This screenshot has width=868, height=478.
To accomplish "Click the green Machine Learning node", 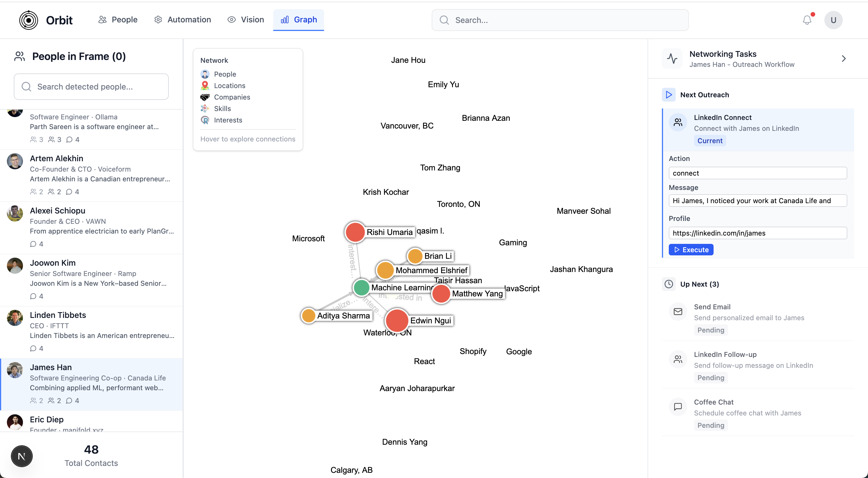I will tap(361, 287).
